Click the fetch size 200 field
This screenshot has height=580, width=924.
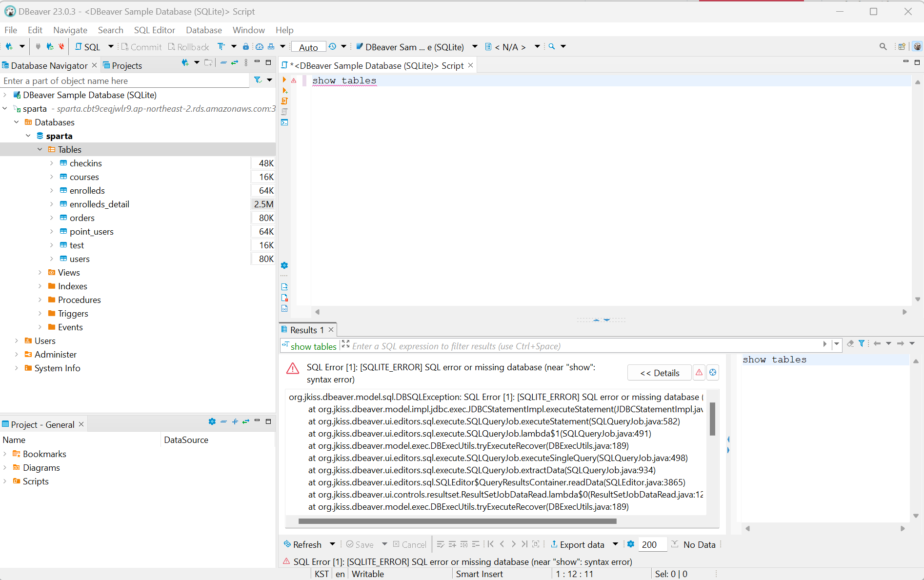[x=652, y=544]
